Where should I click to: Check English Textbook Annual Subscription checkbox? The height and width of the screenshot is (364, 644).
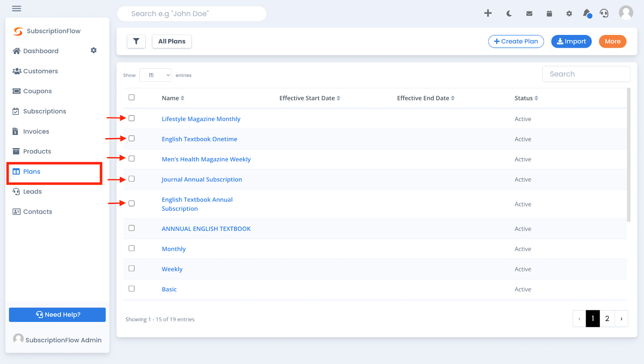(132, 203)
